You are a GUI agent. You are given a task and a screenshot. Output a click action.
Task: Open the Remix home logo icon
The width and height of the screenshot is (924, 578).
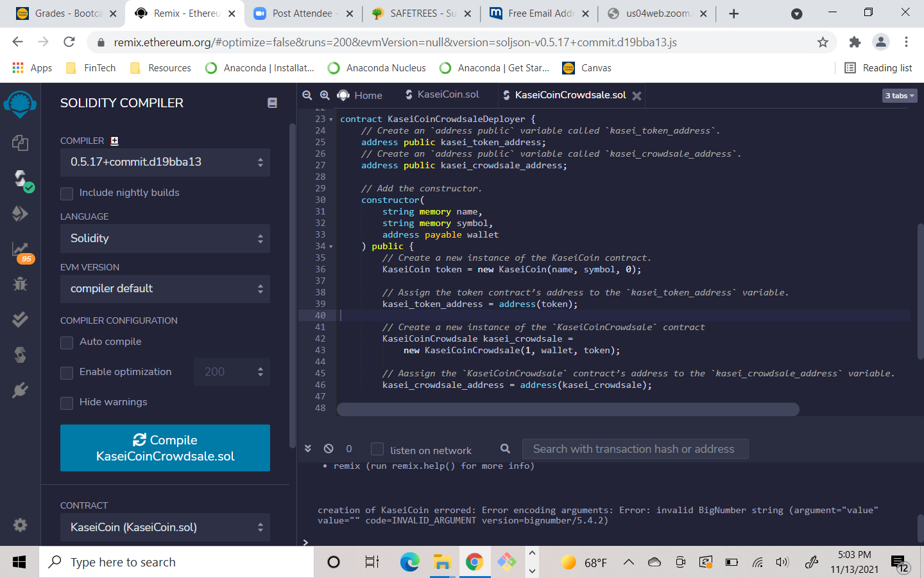(20, 104)
